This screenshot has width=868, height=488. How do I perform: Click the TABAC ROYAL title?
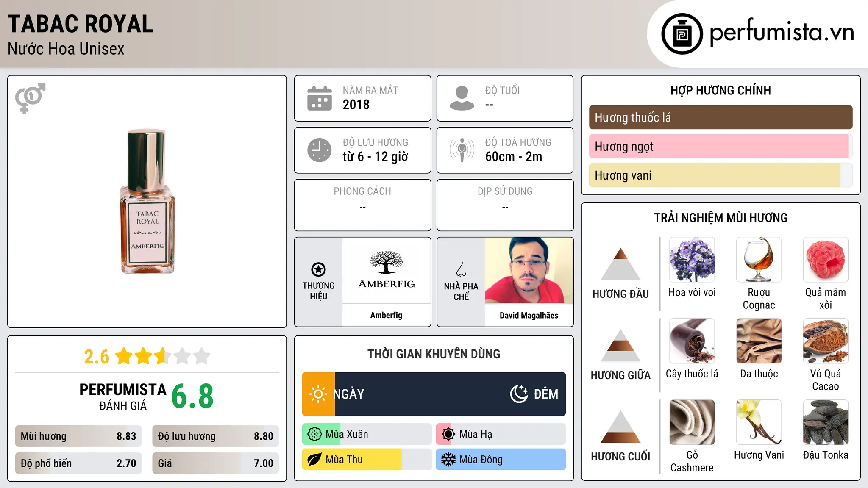[80, 24]
